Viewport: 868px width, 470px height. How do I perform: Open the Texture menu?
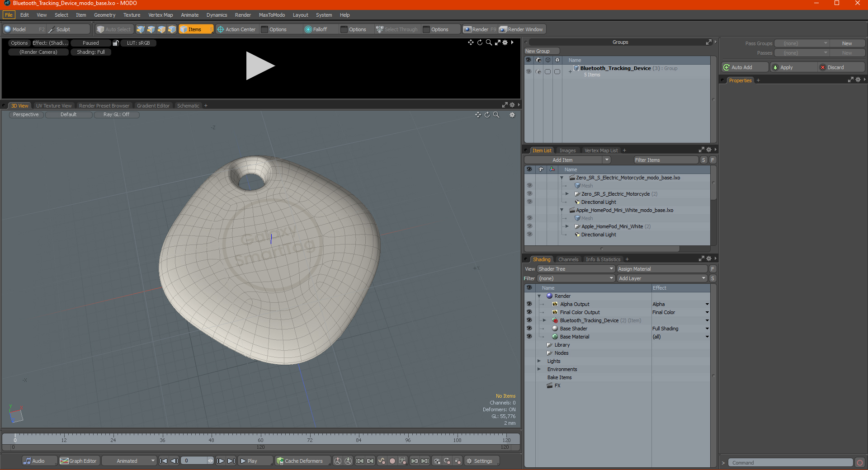132,15
